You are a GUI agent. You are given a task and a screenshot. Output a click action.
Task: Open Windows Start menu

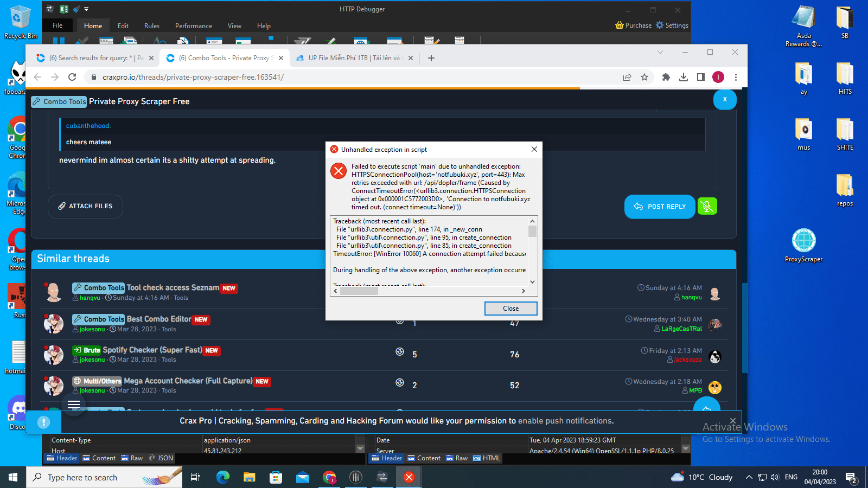point(13,477)
